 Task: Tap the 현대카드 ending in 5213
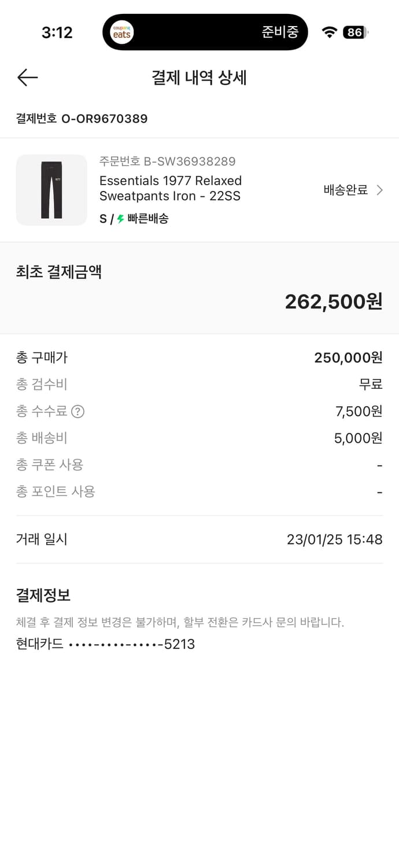point(105,644)
